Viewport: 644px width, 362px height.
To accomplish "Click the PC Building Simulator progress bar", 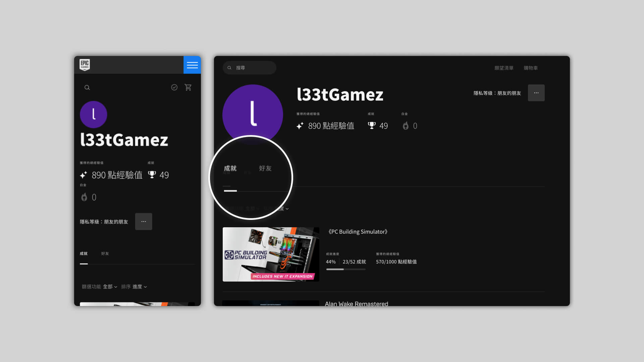I will [x=346, y=269].
